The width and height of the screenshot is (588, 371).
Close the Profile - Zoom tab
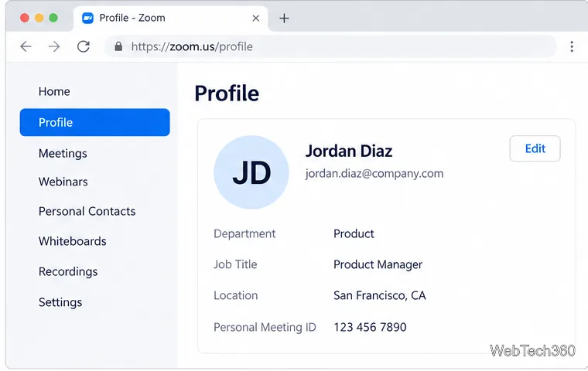[x=256, y=18]
